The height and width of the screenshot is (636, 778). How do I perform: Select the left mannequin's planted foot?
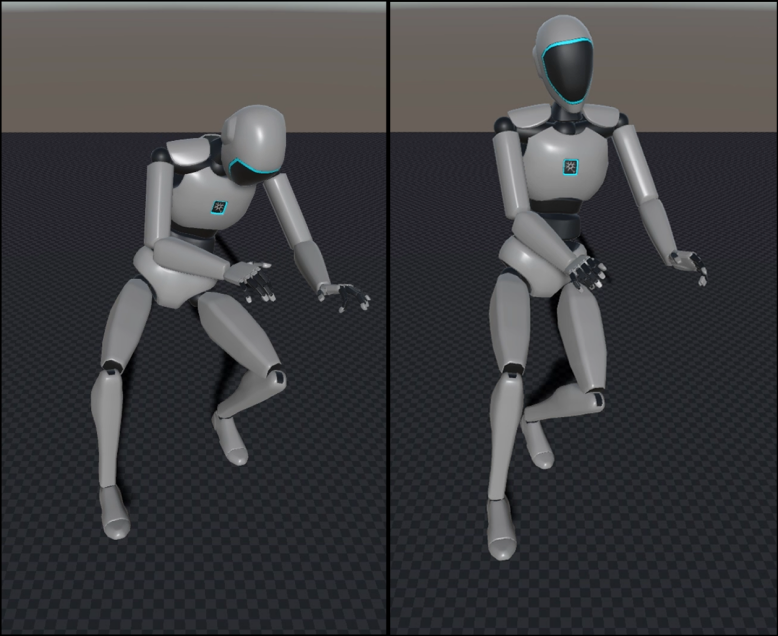(115, 513)
